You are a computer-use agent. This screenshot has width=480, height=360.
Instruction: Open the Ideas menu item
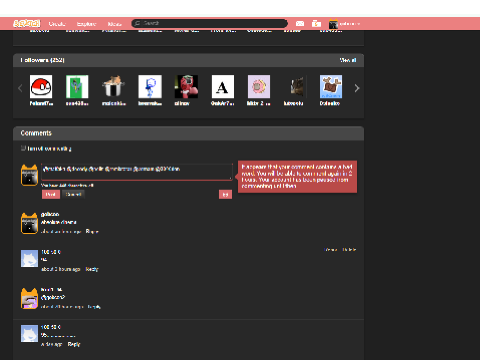point(114,24)
